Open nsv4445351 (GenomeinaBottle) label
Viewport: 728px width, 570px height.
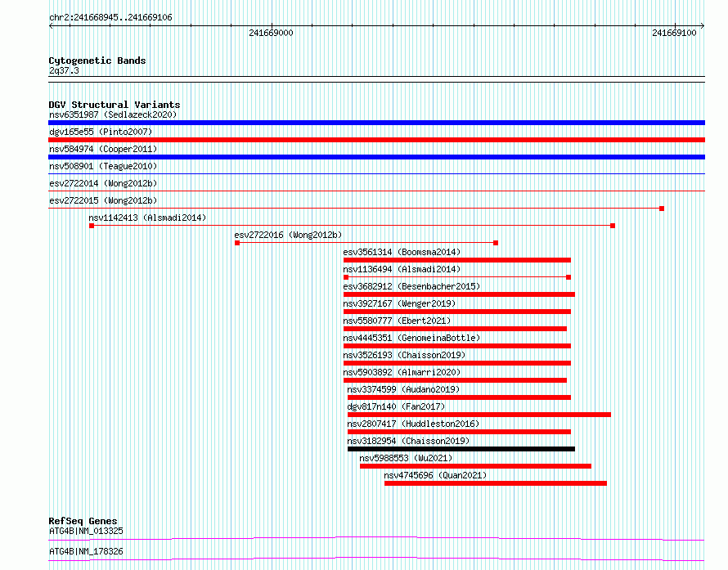411,338
